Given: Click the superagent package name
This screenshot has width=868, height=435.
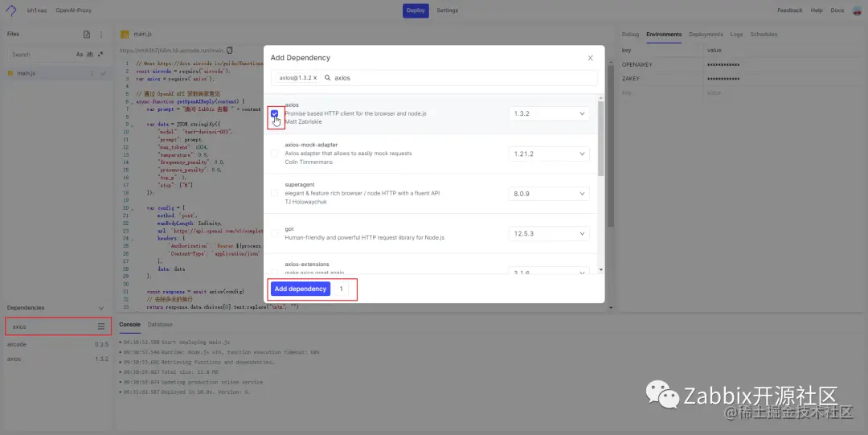Looking at the screenshot, I should coord(299,184).
